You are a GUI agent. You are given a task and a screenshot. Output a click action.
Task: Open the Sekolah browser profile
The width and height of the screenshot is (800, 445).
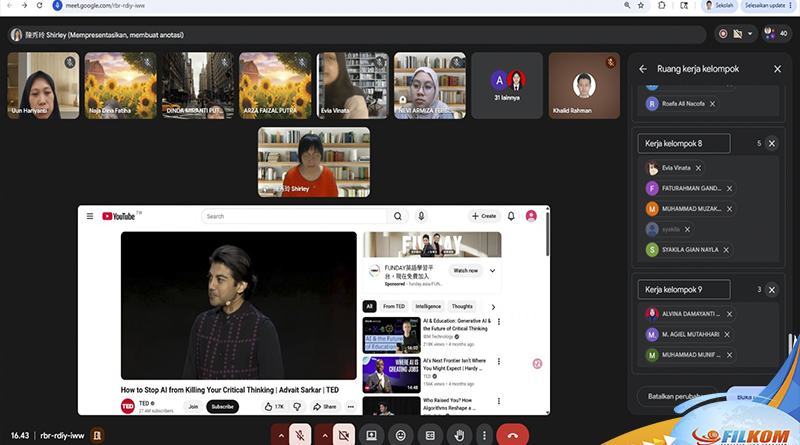[719, 5]
